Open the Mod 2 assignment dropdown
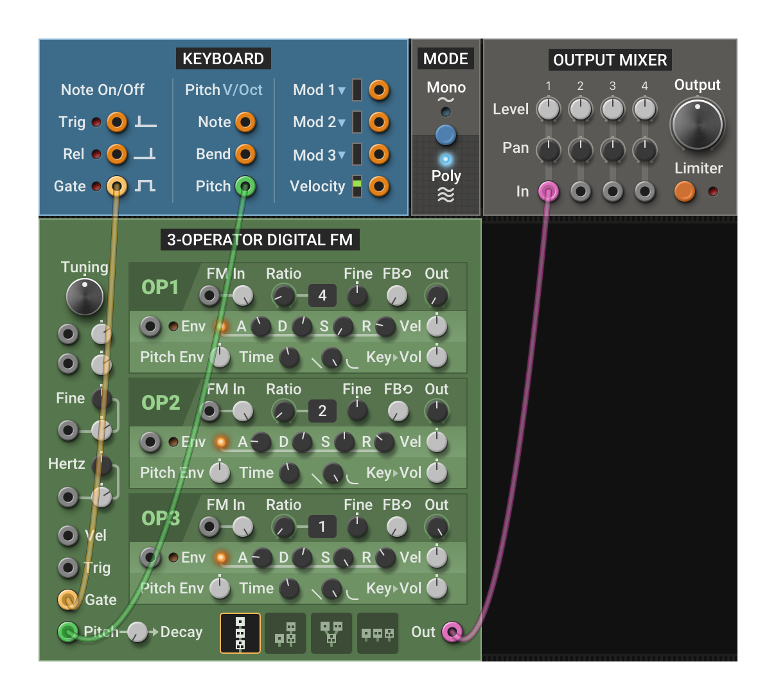 point(340,122)
